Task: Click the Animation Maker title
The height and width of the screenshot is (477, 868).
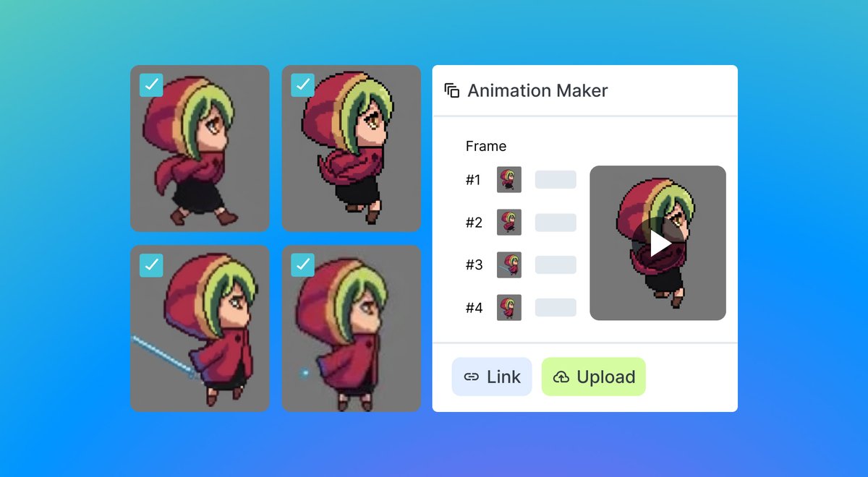Action: click(537, 90)
